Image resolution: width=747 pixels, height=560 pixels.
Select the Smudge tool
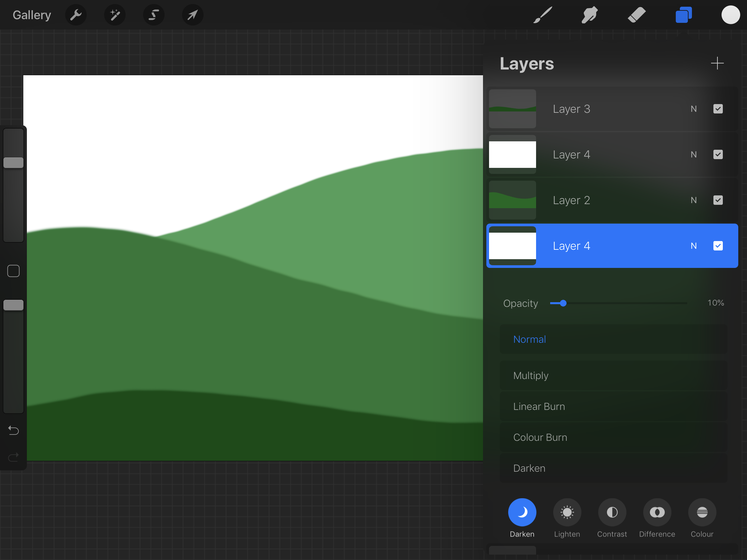[x=589, y=15]
